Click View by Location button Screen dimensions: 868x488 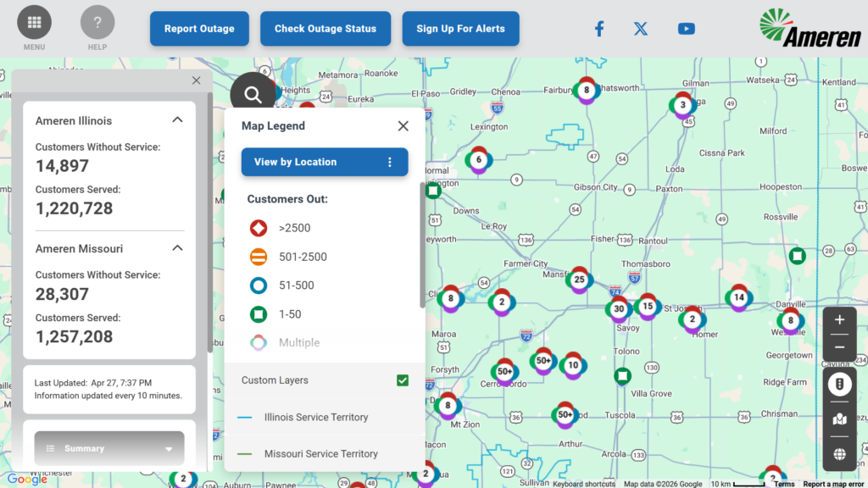click(x=325, y=162)
